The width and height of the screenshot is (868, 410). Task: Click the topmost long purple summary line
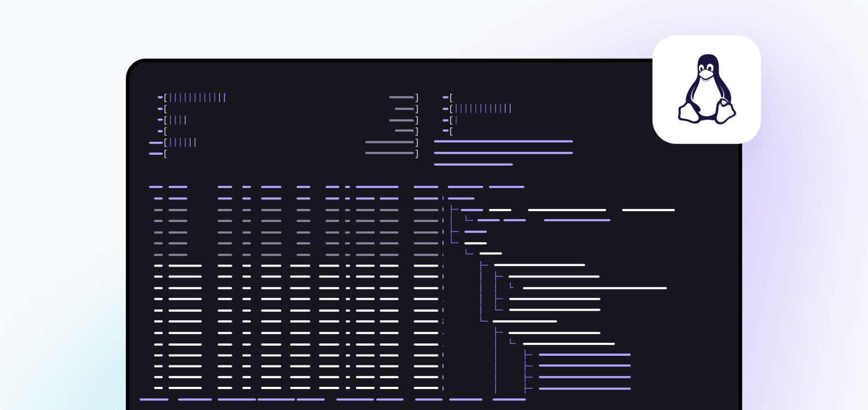pyautogui.click(x=503, y=141)
